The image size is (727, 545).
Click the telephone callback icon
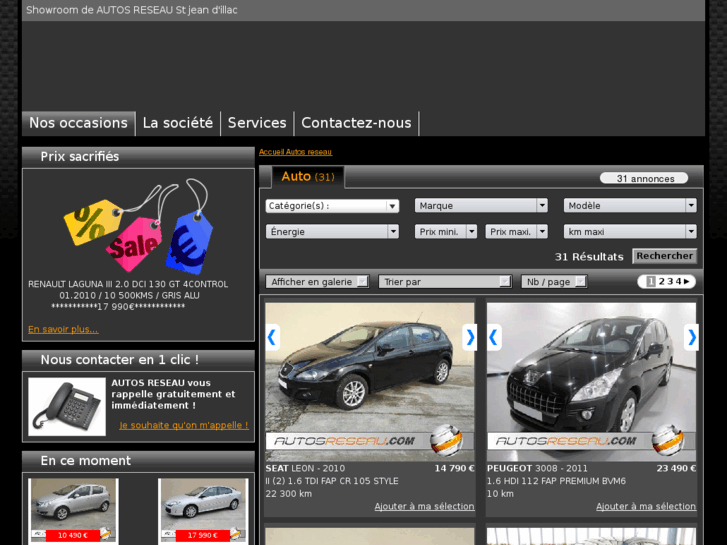click(x=66, y=407)
